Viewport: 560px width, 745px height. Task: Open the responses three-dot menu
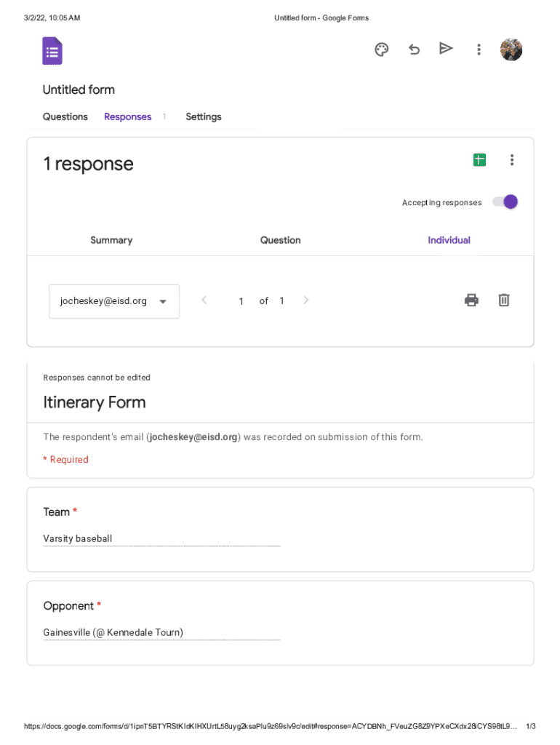click(512, 160)
